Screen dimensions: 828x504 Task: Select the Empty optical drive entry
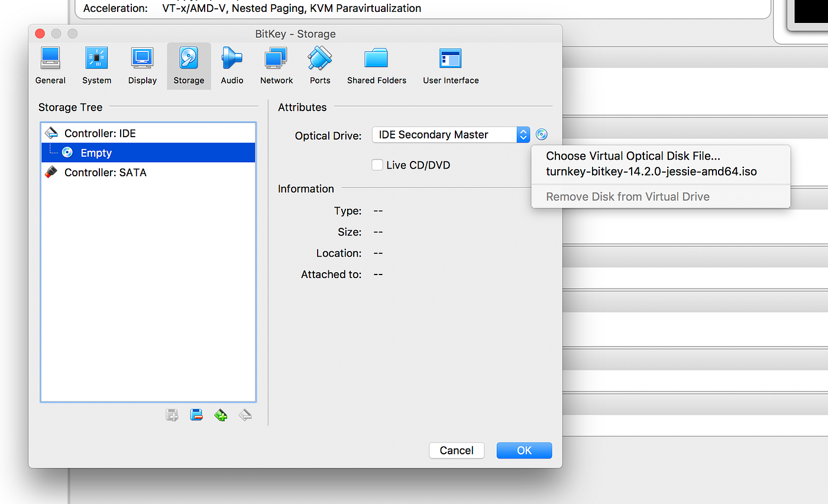(148, 153)
